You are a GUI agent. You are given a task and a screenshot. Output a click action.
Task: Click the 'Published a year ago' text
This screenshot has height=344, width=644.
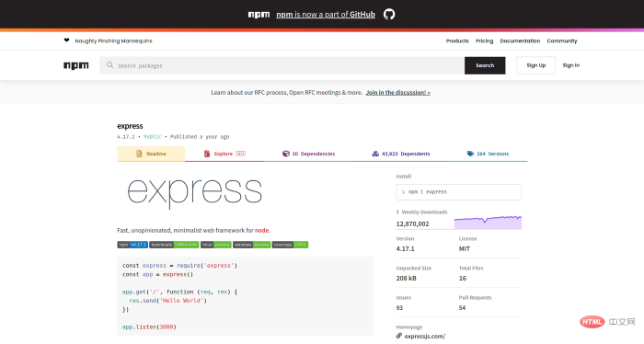[x=200, y=137]
